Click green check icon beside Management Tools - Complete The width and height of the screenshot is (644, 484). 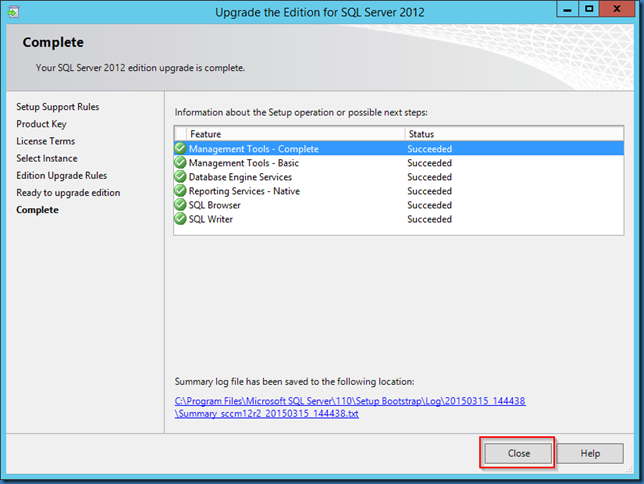pos(180,148)
